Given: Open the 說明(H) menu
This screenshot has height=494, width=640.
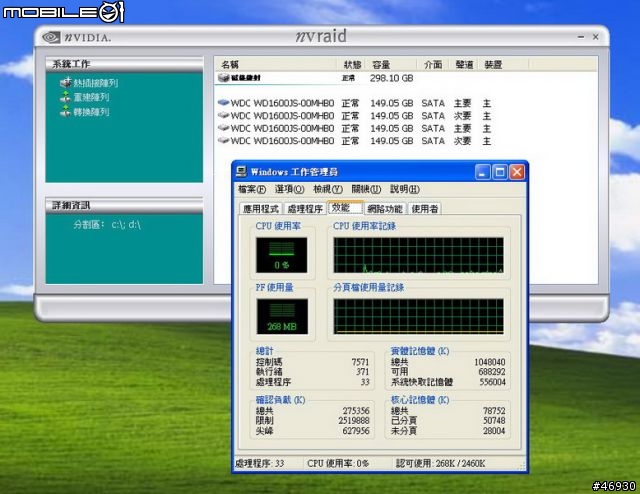Looking at the screenshot, I should [x=404, y=189].
